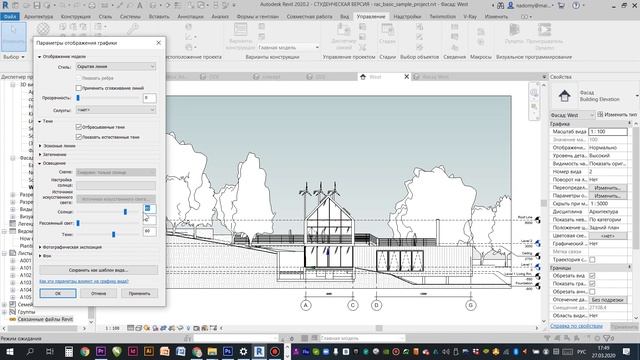Select Связанные файлы Revit tree item
The image size is (640, 360).
[45, 319]
